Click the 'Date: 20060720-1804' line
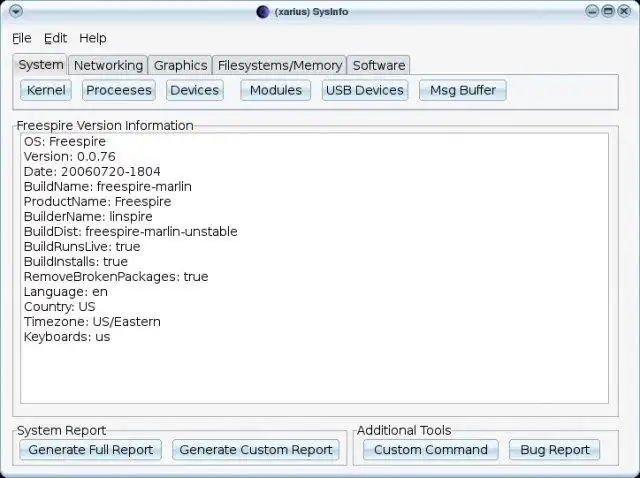The height and width of the screenshot is (478, 640). click(x=92, y=172)
